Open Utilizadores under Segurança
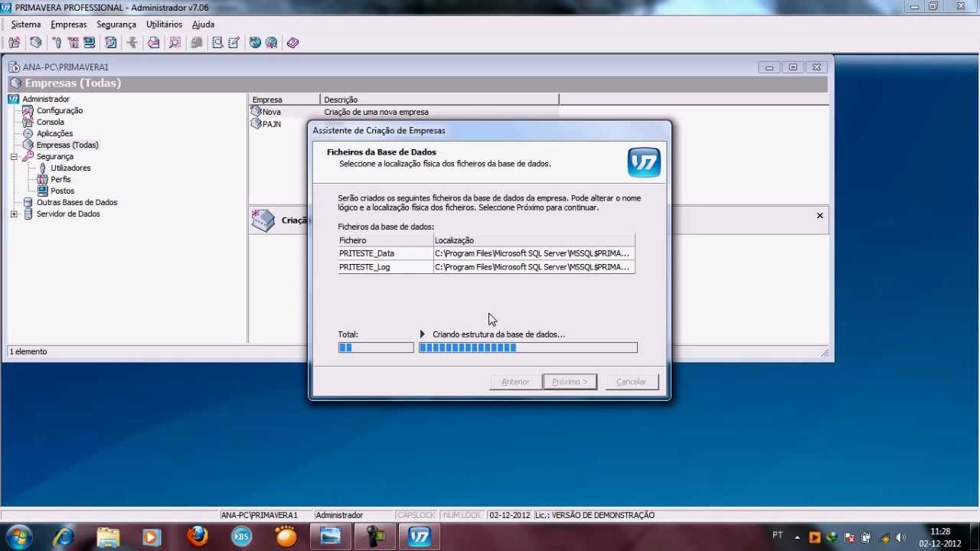 tap(70, 168)
